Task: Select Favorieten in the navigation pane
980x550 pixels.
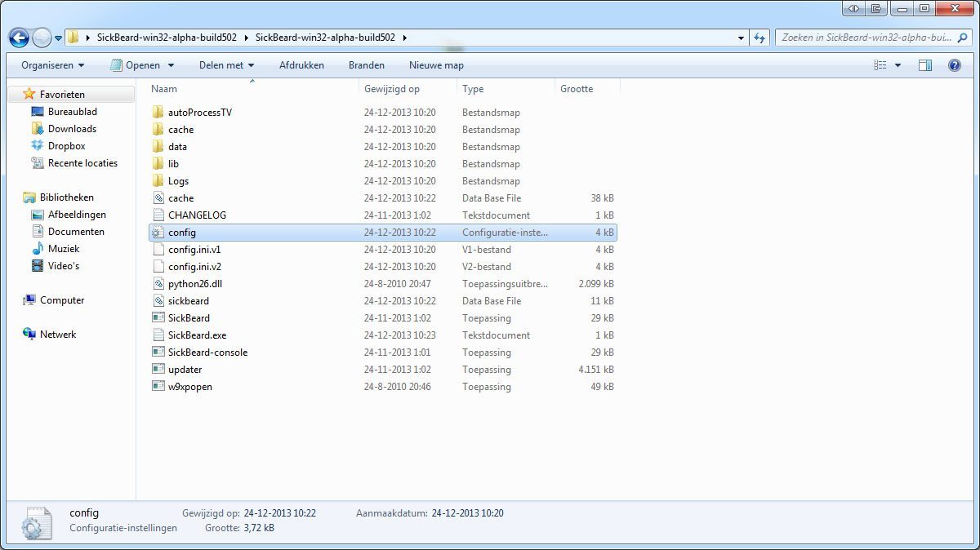Action: [x=62, y=95]
